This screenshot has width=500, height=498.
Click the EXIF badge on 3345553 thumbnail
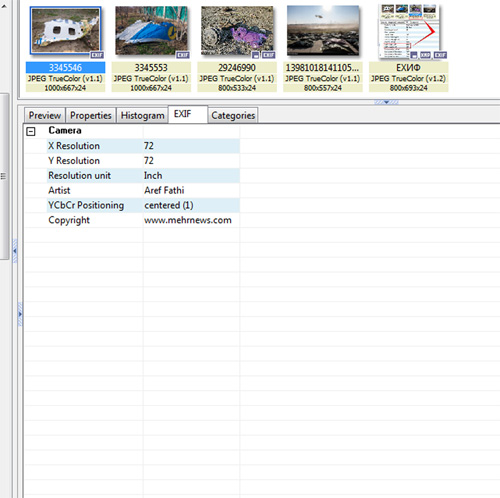(183, 55)
